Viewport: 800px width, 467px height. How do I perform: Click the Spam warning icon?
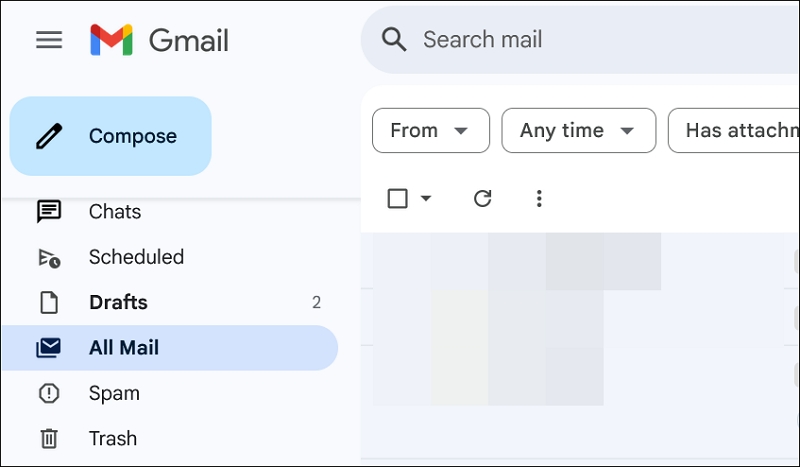coord(49,393)
